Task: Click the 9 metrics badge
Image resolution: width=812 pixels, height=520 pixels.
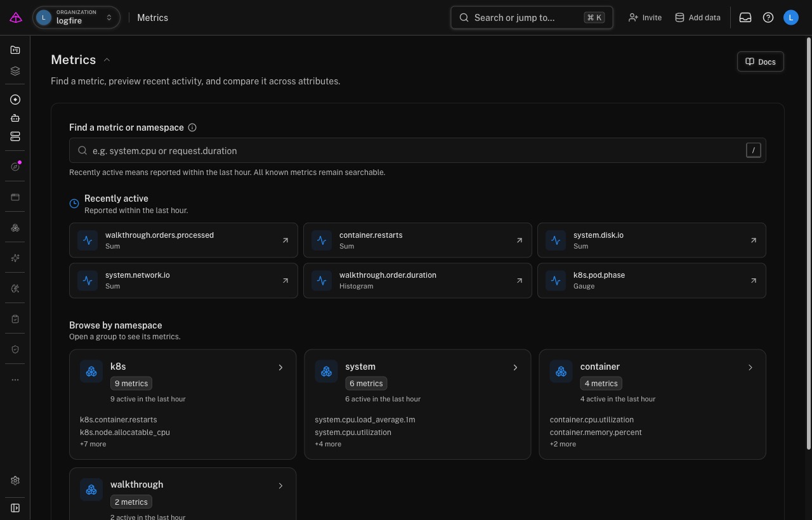Action: pyautogui.click(x=131, y=383)
